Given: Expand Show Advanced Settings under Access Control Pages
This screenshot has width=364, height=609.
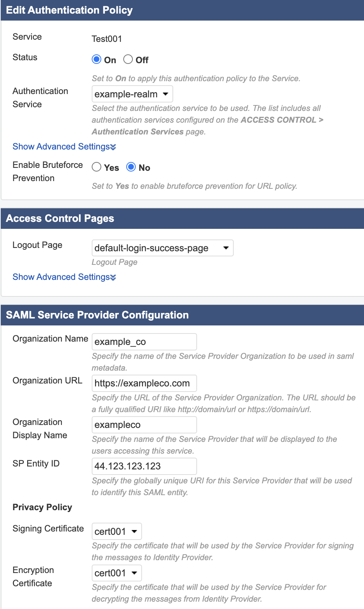Looking at the screenshot, I should (61, 277).
